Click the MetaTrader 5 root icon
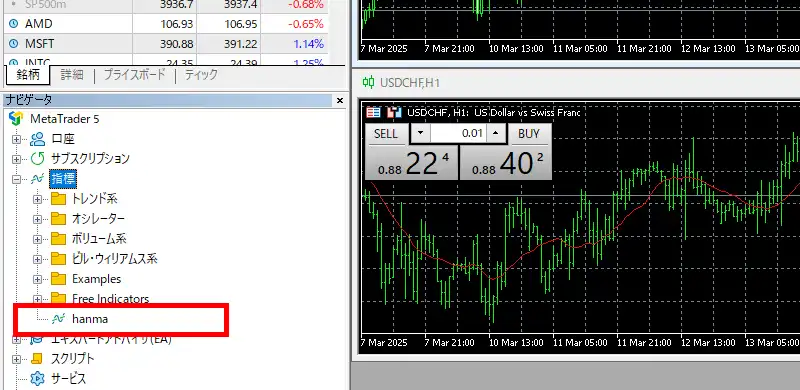The height and width of the screenshot is (390, 800). point(16,119)
